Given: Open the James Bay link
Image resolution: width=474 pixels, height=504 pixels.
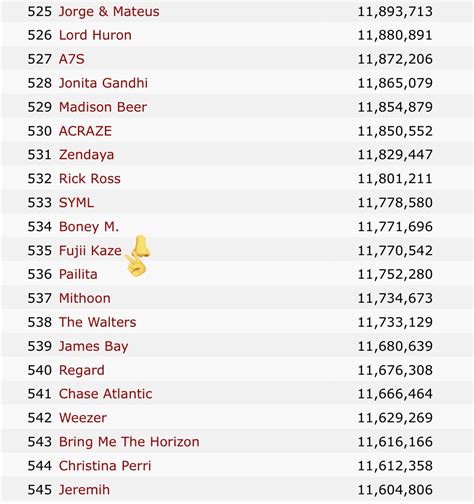Looking at the screenshot, I should click(93, 346).
